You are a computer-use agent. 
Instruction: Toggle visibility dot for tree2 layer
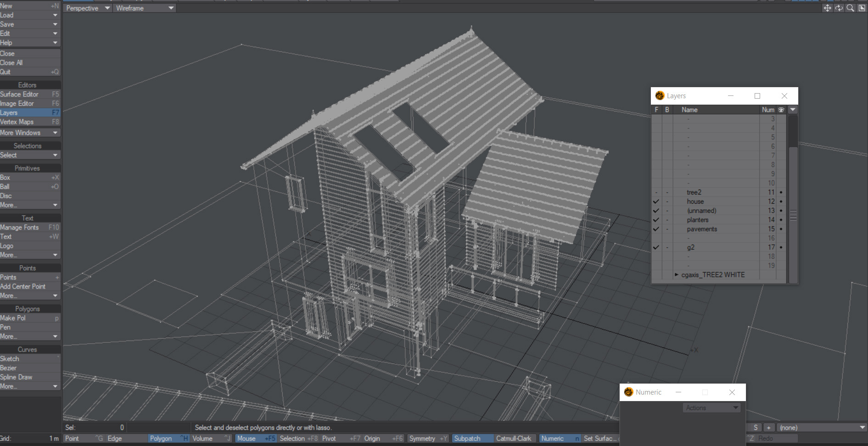[781, 192]
